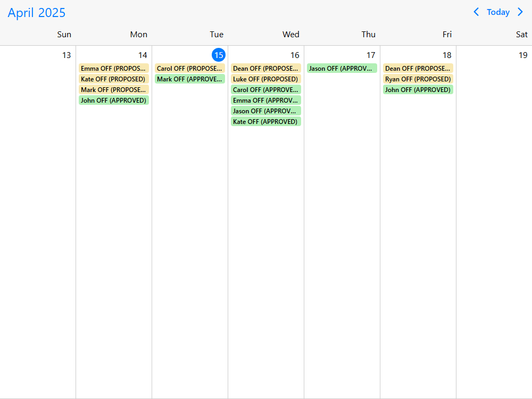This screenshot has height=399, width=532.
Task: Click the Sat column header
Action: (x=521, y=34)
